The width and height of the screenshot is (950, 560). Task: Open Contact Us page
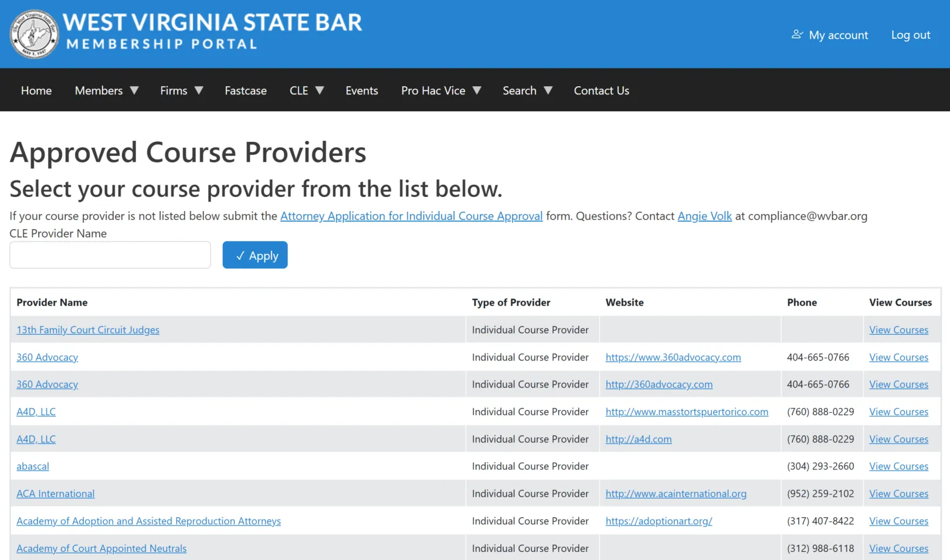[x=602, y=90]
